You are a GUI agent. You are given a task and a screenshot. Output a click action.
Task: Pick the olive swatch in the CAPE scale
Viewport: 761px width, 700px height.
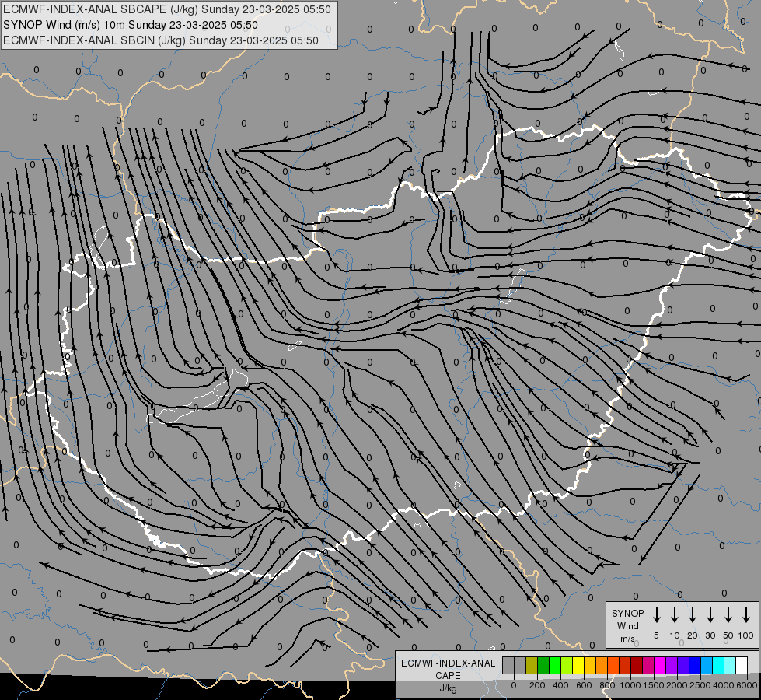[532, 665]
